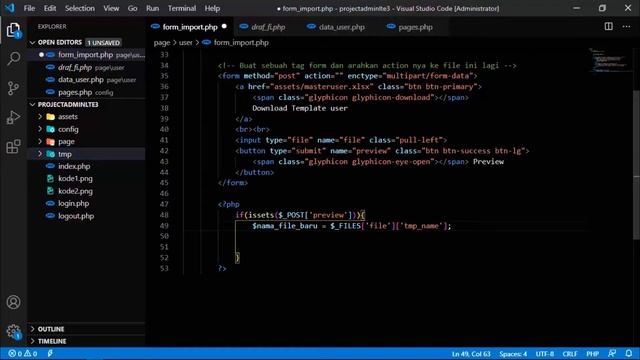
Task: Open the View menu
Action: pyautogui.click(x=111, y=8)
